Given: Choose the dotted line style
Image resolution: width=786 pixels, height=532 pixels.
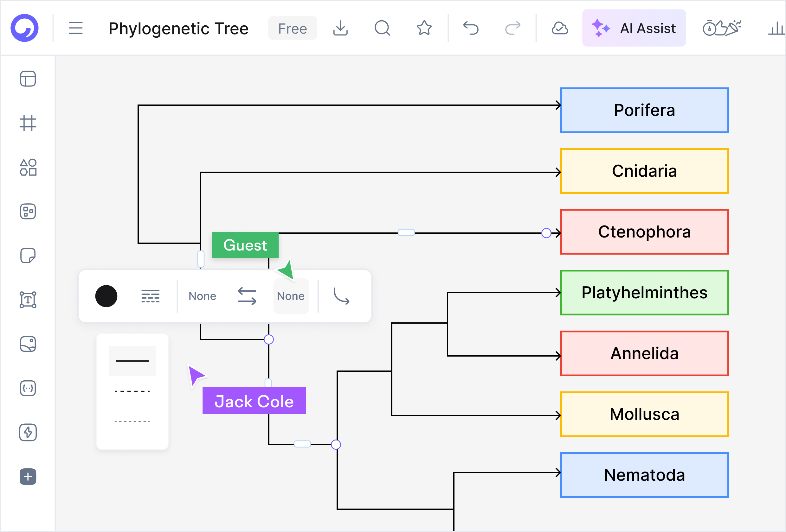Looking at the screenshot, I should (x=132, y=422).
